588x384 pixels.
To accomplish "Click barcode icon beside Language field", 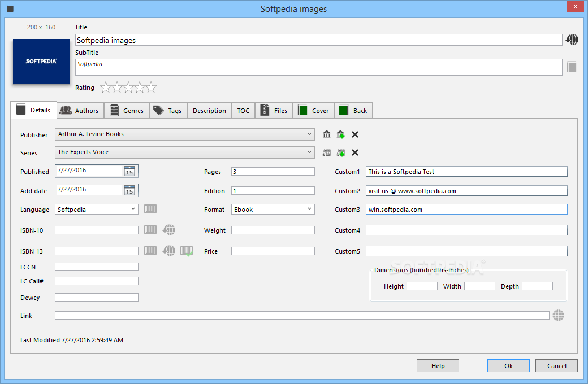I will [x=150, y=209].
